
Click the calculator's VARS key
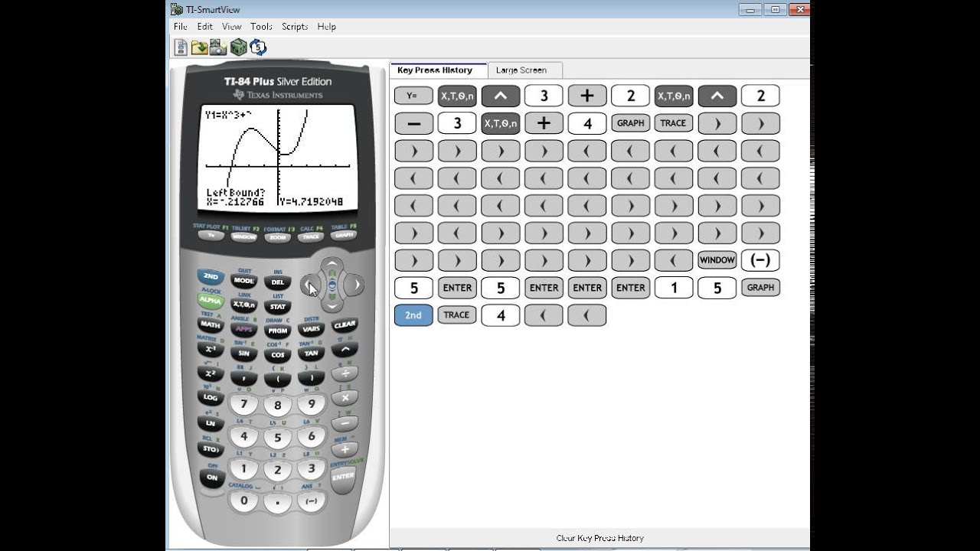(311, 329)
